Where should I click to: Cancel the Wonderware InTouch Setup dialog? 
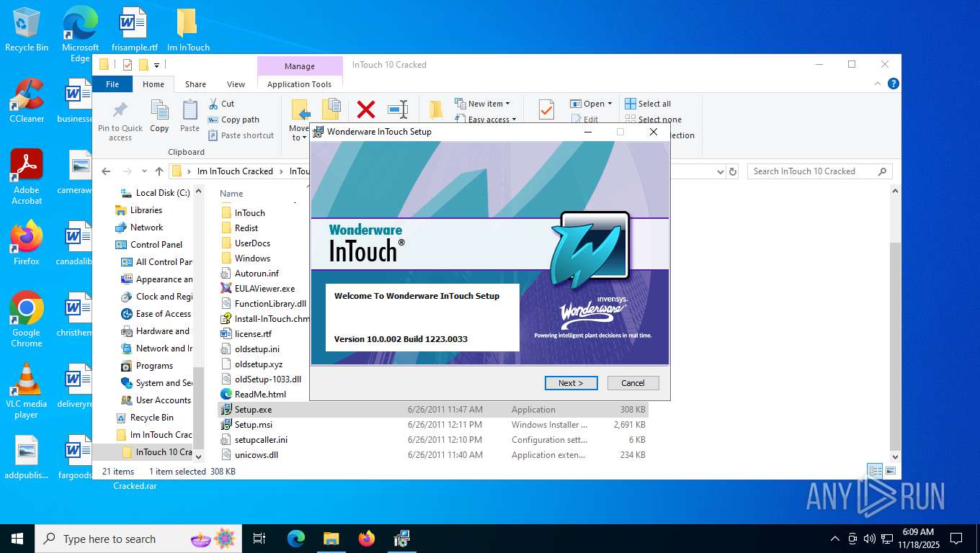pyautogui.click(x=633, y=383)
